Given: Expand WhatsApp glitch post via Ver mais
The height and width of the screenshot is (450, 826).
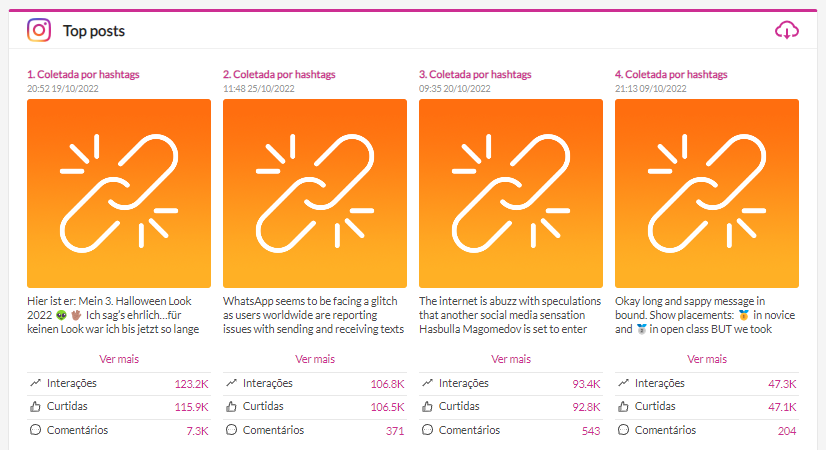Looking at the screenshot, I should coord(315,359).
